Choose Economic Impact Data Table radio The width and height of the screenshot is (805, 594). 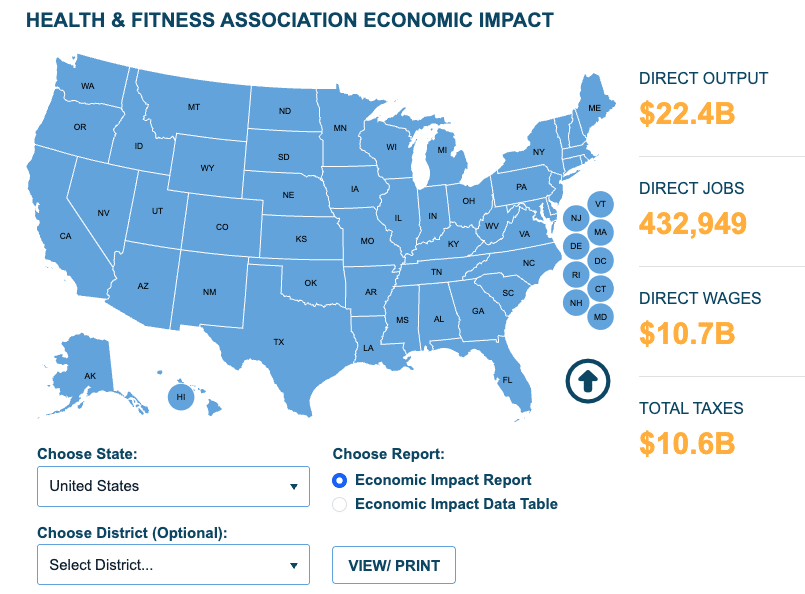click(340, 504)
